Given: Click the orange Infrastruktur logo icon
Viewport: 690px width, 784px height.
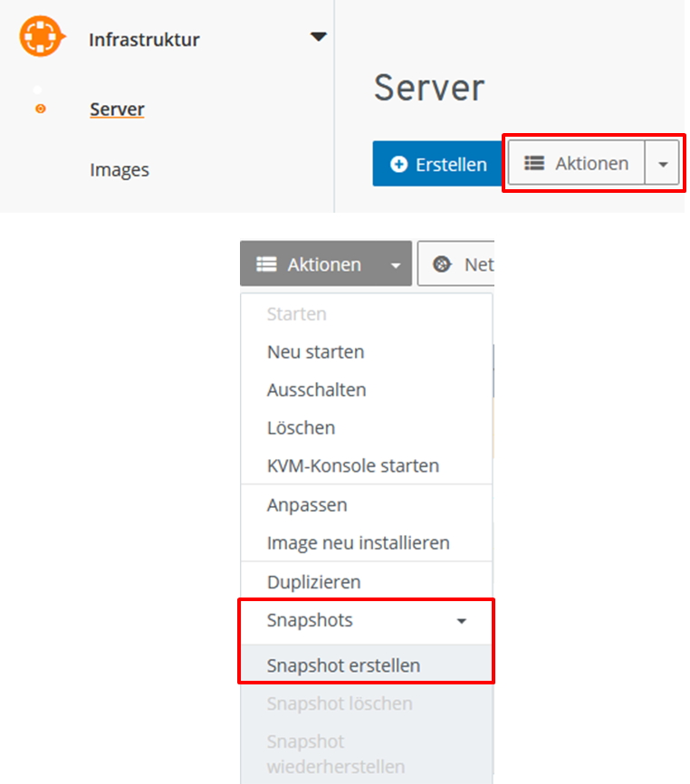Looking at the screenshot, I should click(x=41, y=37).
